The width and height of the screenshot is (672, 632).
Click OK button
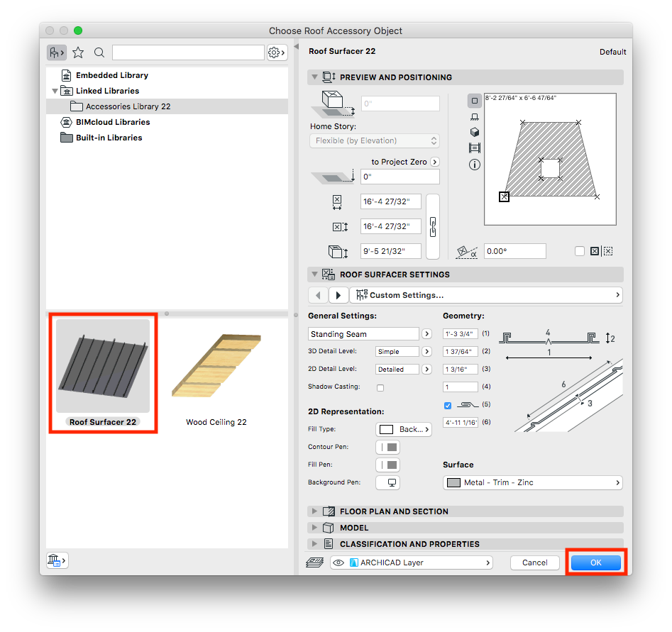coord(595,562)
